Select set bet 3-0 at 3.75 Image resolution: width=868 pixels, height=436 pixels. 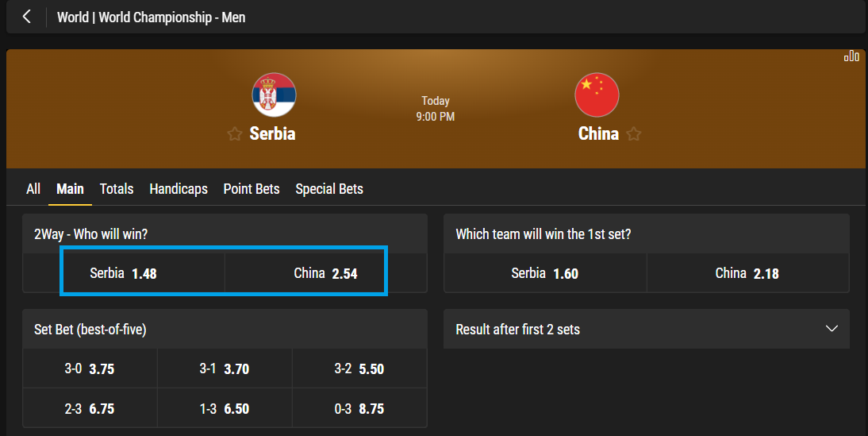pos(90,369)
